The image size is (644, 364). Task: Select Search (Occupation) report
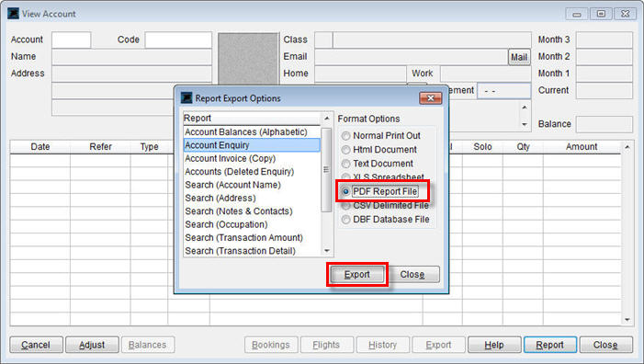coord(252,224)
